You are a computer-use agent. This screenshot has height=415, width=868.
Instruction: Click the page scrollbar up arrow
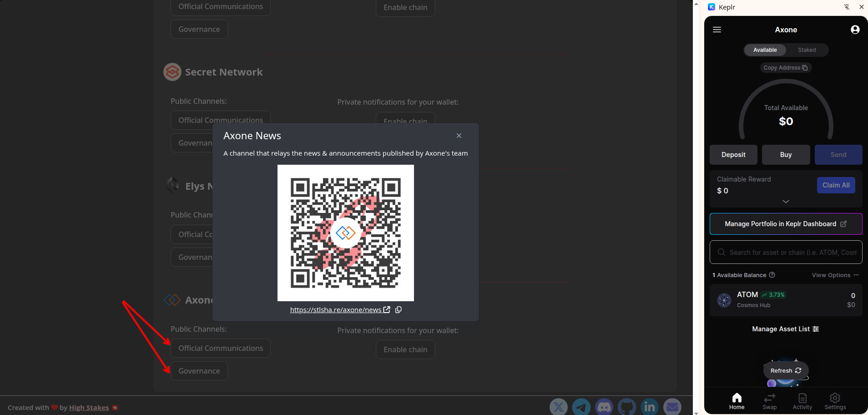696,3
